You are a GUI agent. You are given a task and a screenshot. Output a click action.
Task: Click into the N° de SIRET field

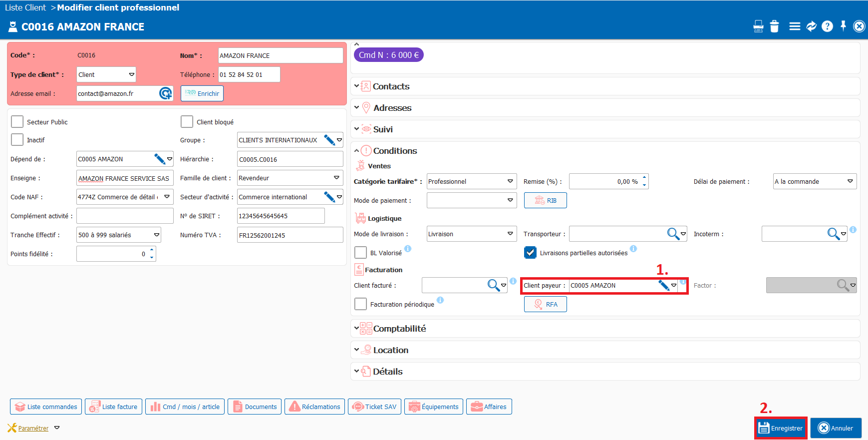[281, 216]
